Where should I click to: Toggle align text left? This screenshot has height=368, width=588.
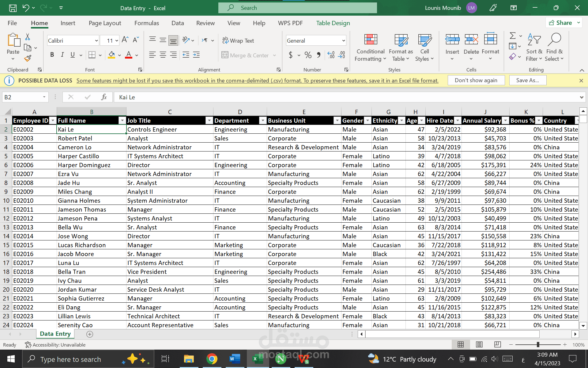152,55
